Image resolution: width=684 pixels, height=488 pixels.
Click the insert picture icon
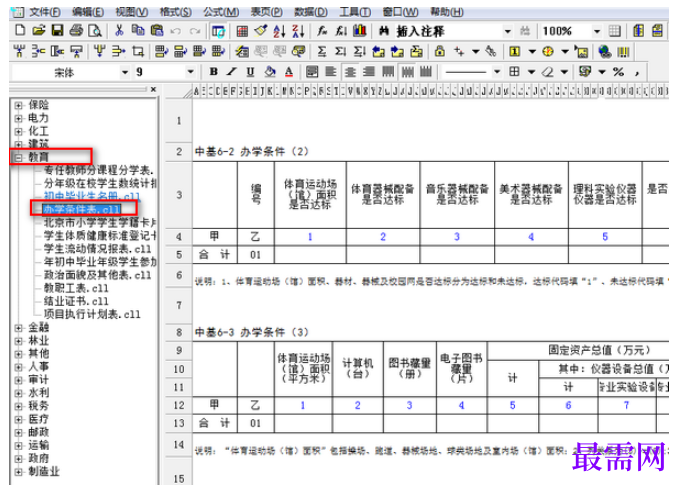point(581,51)
